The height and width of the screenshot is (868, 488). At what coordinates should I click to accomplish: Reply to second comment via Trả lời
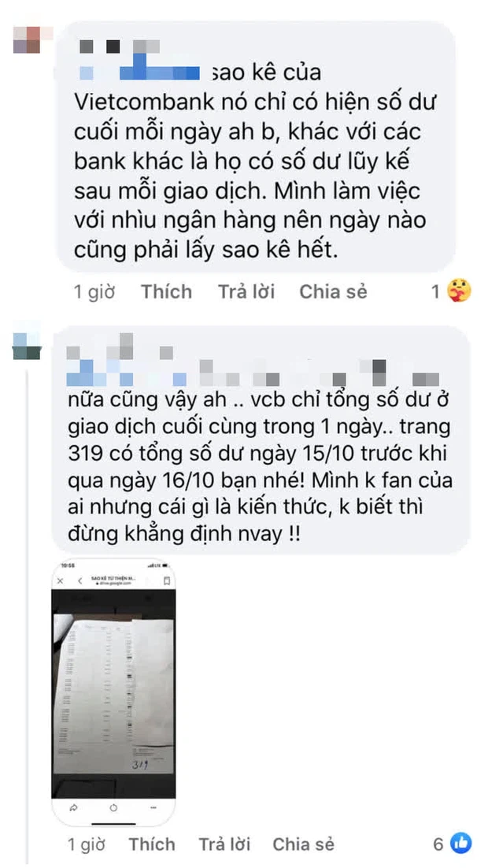pyautogui.click(x=224, y=844)
